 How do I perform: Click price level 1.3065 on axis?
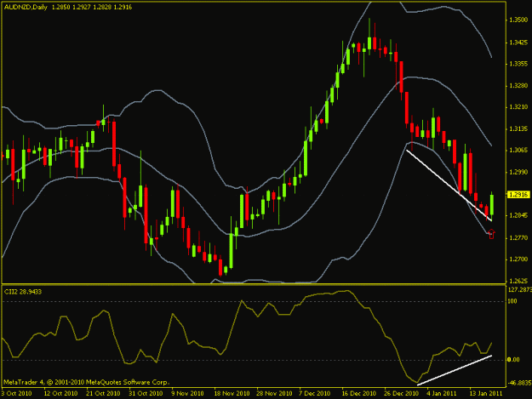(x=518, y=151)
